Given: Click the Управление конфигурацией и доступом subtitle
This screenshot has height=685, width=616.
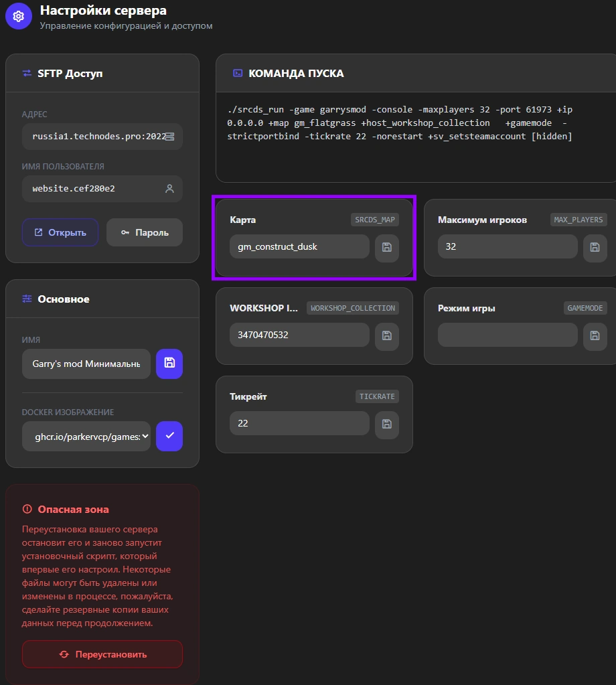Looking at the screenshot, I should 127,25.
